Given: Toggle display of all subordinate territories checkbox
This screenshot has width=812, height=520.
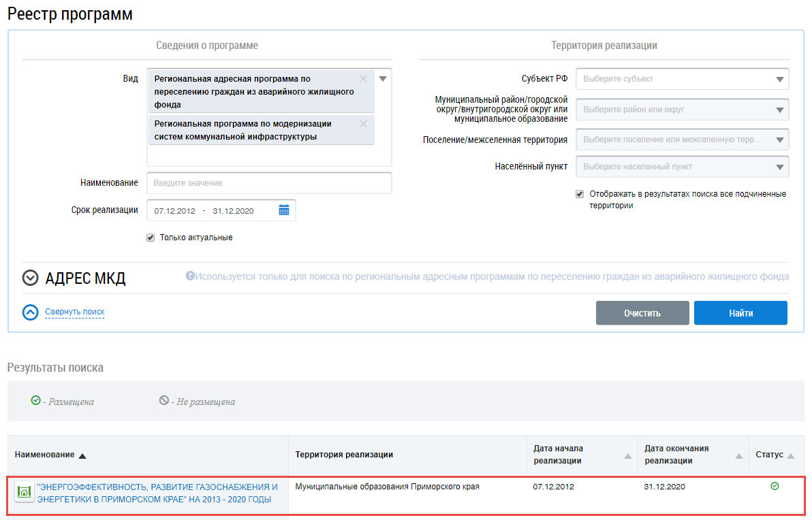Looking at the screenshot, I should pyautogui.click(x=580, y=194).
